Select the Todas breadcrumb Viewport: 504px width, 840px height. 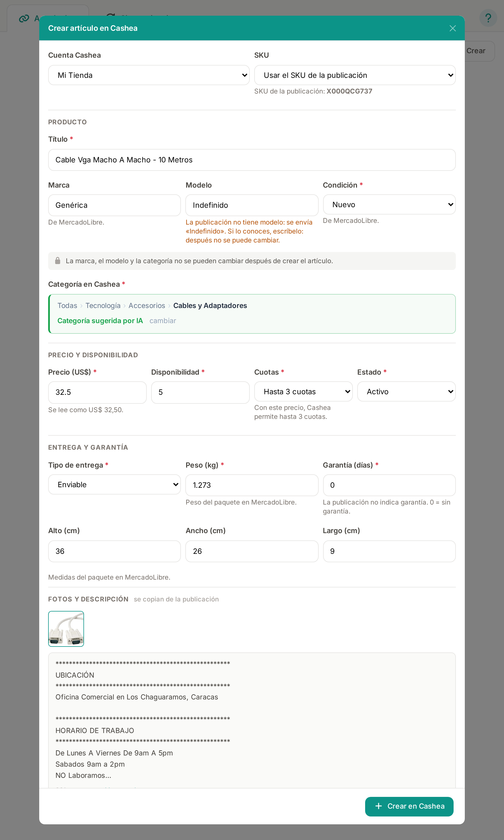pyautogui.click(x=67, y=305)
